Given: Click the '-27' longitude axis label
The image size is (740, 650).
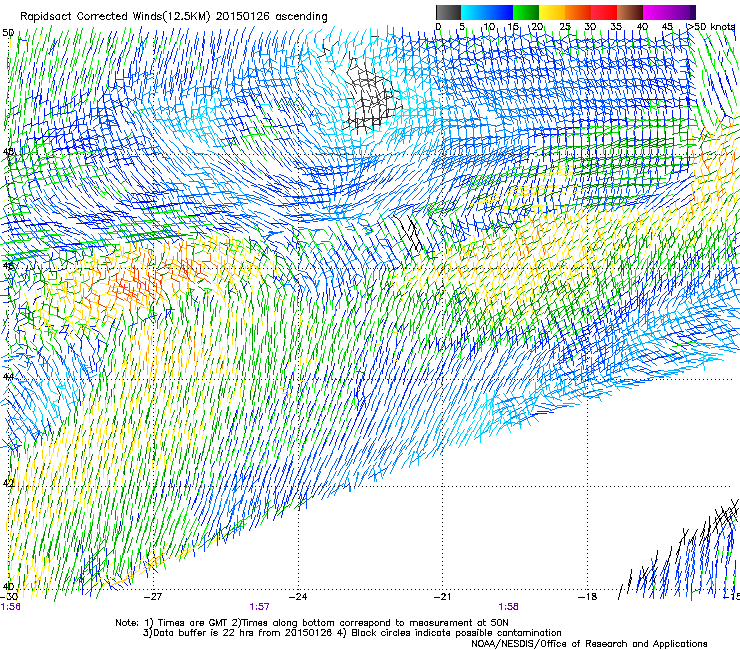Looking at the screenshot, I should click(152, 596).
